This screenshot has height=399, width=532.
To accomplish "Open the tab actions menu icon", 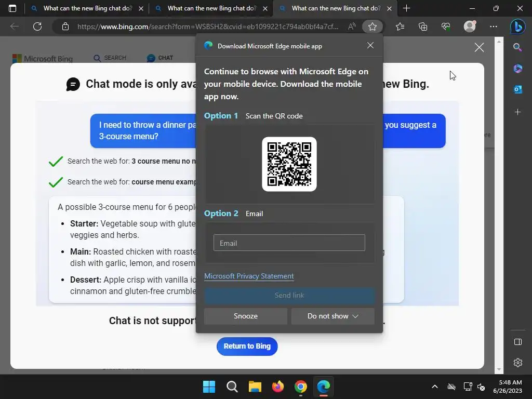I will pyautogui.click(x=12, y=8).
